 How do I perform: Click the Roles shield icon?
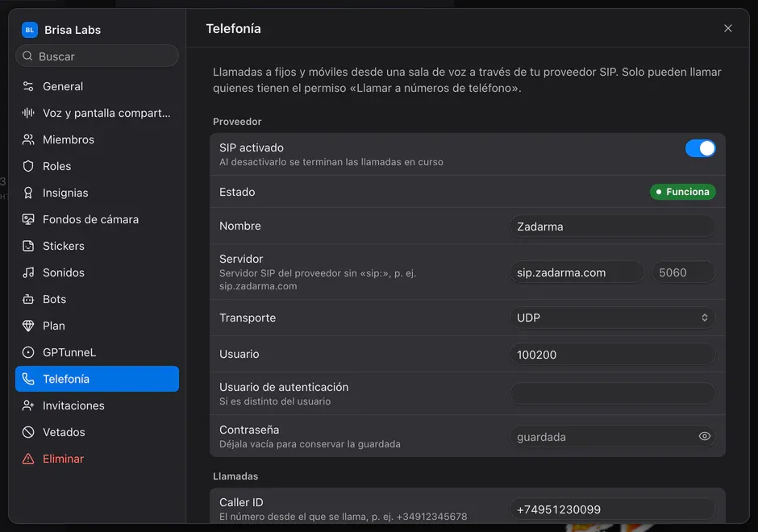(x=28, y=166)
